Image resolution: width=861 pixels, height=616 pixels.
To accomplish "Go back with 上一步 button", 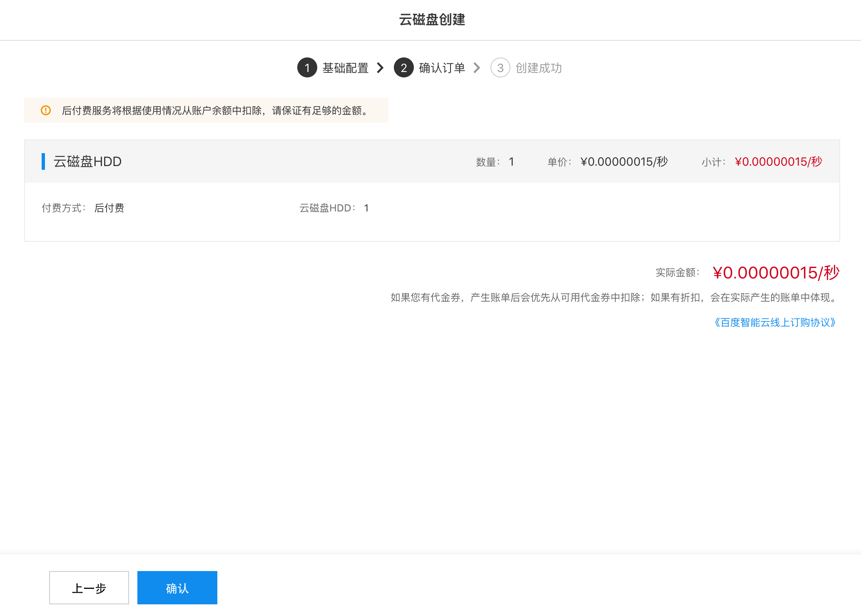I will coord(89,587).
